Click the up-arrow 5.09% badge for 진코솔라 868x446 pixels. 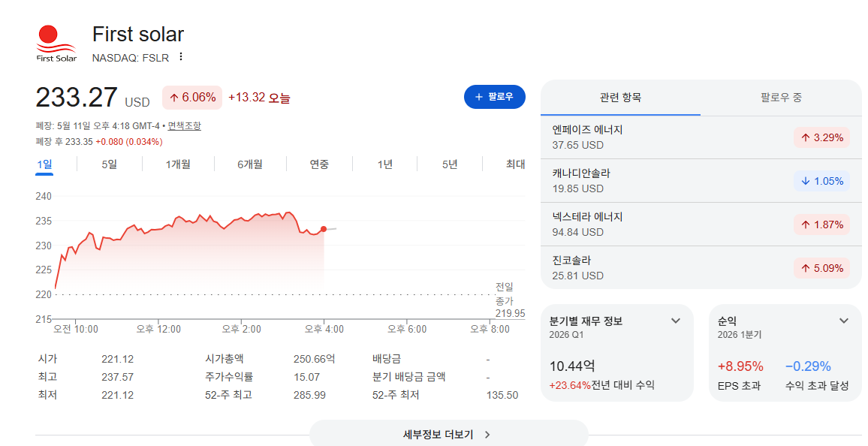point(821,268)
